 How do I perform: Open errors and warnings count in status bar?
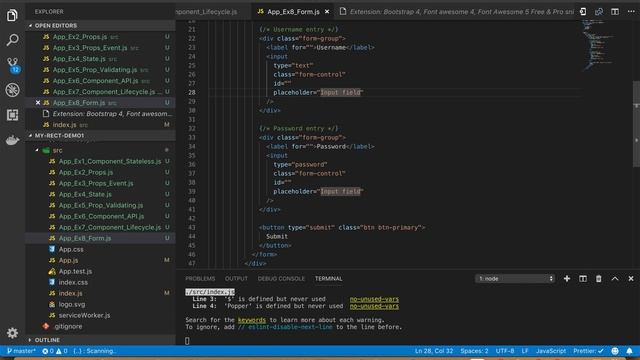pyautogui.click(x=54, y=351)
